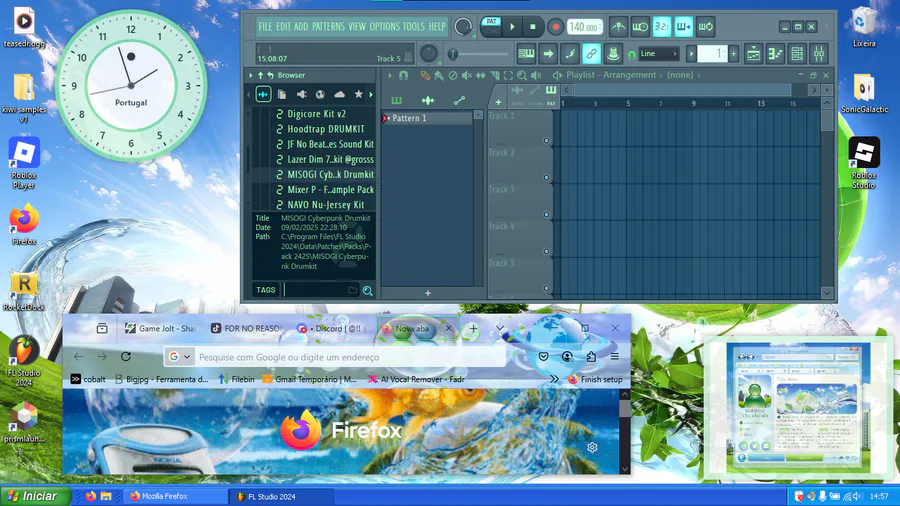
Task: Click the TAGS button in Browser
Action: pos(266,290)
